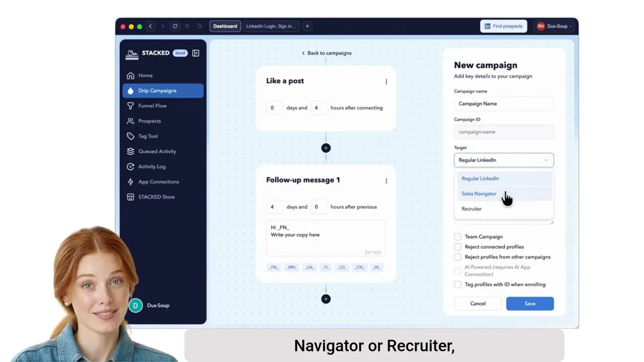The height and width of the screenshot is (362, 644).
Task: Focus the Campaign name field
Action: coord(504,104)
